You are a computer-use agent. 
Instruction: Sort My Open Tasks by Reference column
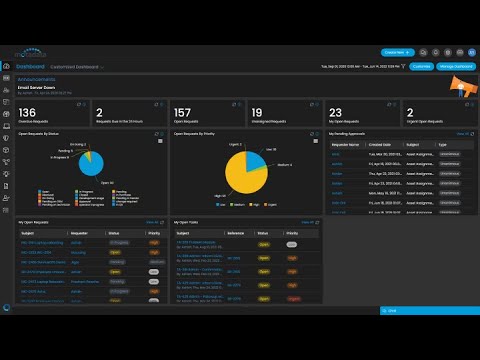(x=236, y=233)
